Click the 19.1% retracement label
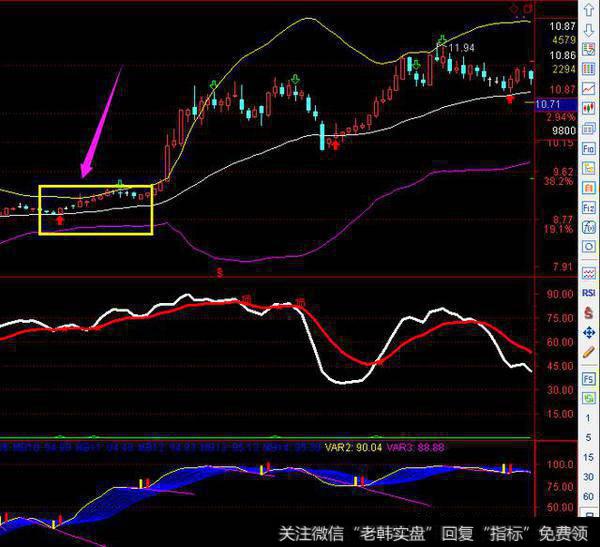Screen dimensions: 600x547 [x=558, y=229]
